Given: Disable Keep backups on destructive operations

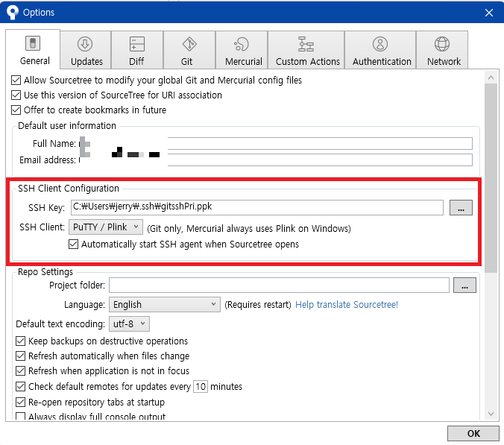Looking at the screenshot, I should tap(21, 341).
